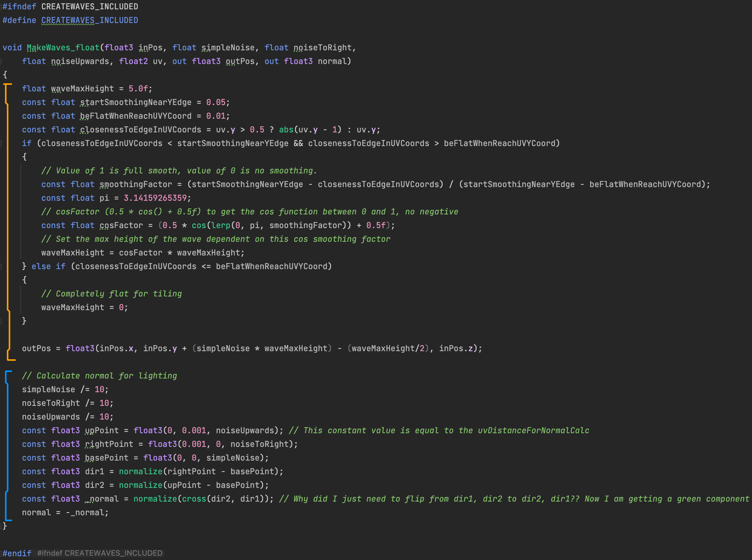Click the 'Set the max height' comment

click(216, 239)
